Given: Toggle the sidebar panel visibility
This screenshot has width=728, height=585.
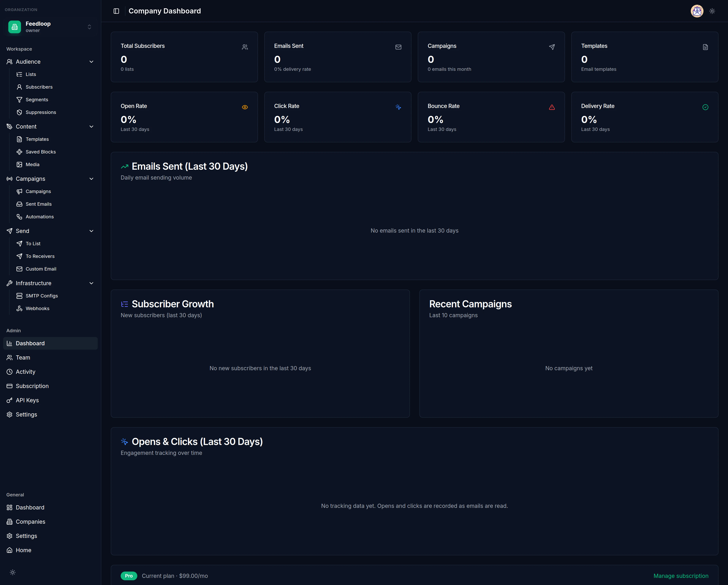Looking at the screenshot, I should coord(116,11).
